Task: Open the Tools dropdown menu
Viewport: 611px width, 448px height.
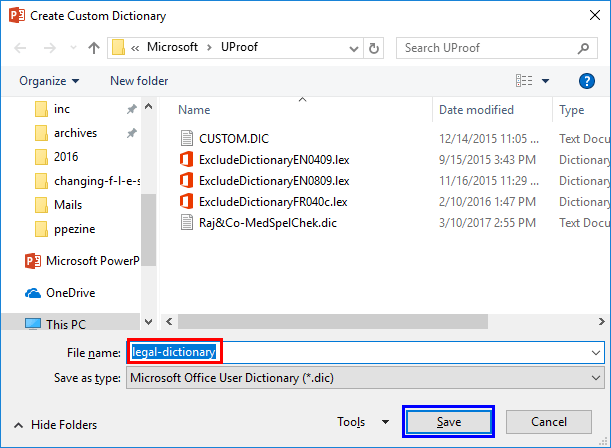Action: [x=363, y=422]
